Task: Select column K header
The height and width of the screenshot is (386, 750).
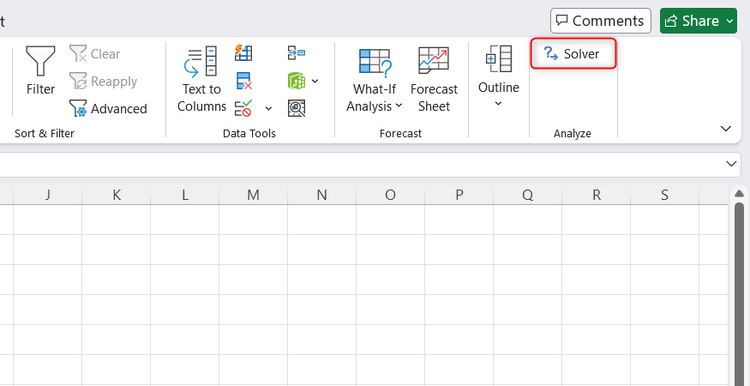Action: 116,195
